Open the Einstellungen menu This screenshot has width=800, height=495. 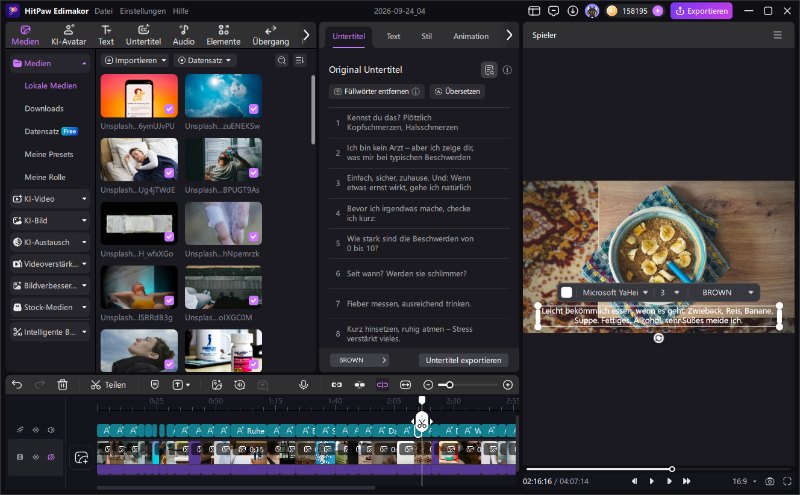(142, 11)
